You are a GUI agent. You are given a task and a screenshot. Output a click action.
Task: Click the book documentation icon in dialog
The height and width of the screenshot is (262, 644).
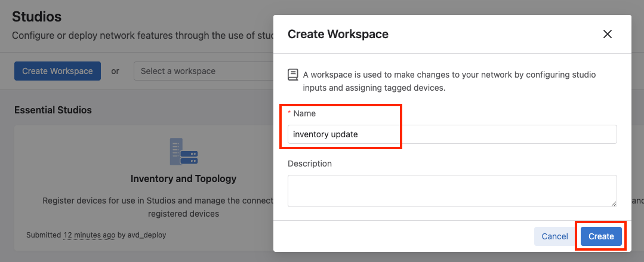(x=292, y=75)
